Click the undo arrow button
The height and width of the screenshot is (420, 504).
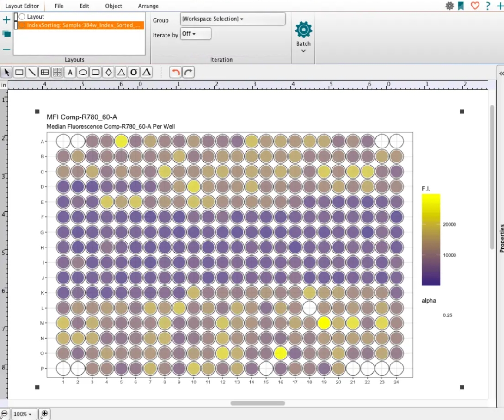[175, 72]
